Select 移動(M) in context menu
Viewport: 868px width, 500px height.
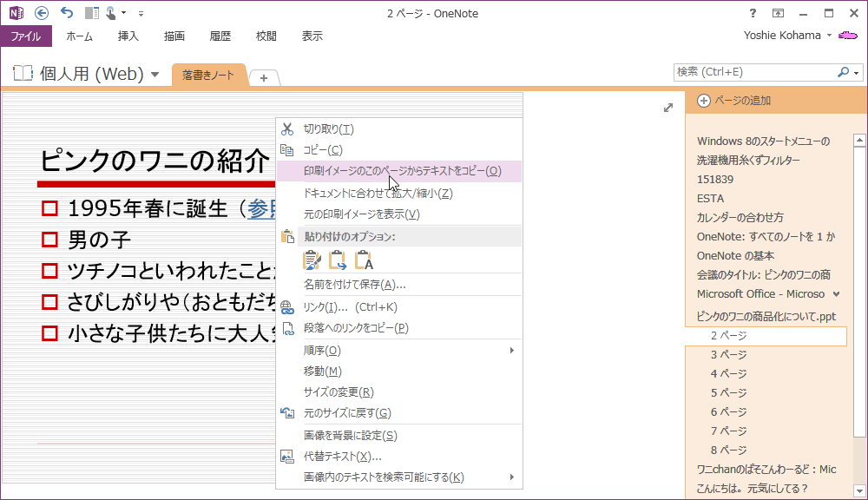click(x=398, y=372)
